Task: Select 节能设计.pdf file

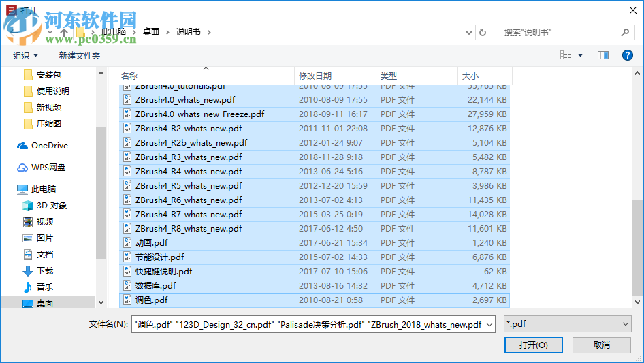Action: coord(315,257)
